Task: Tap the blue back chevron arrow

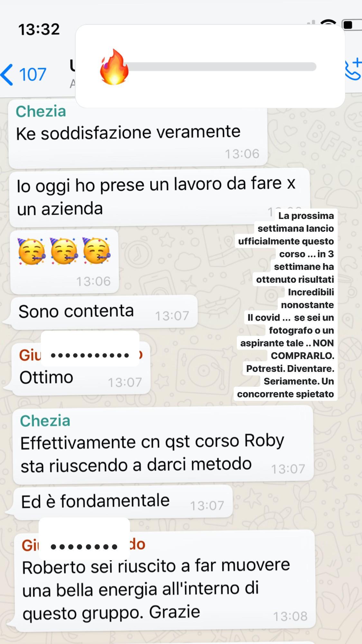Action: 7,74
